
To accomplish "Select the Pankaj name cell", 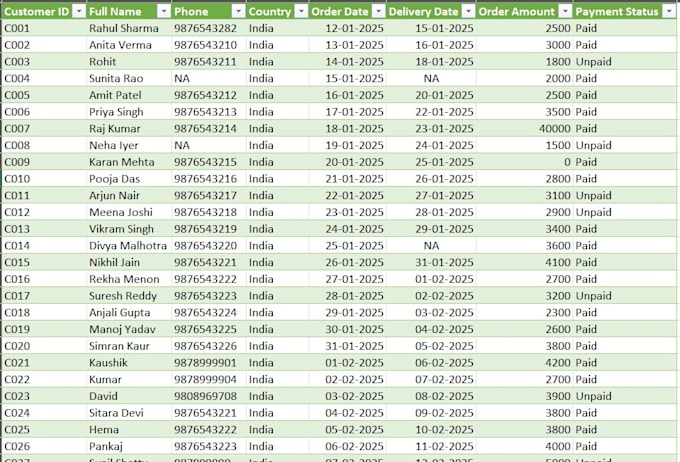I will [129, 446].
